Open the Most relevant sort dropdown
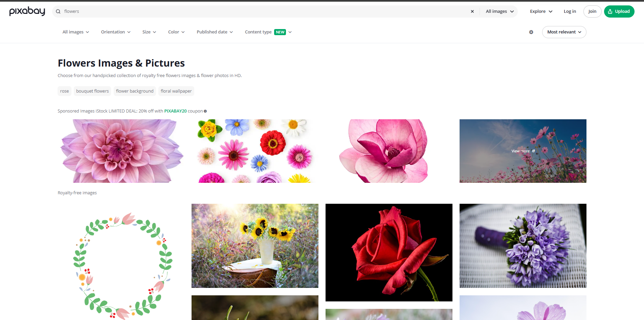Screen dimensions: 644x320 point(564,32)
